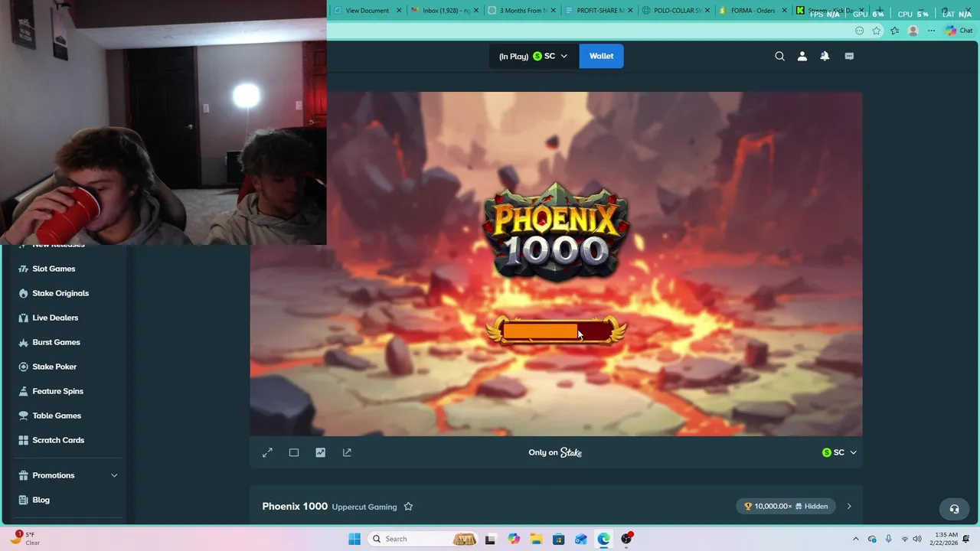
Task: Open the Blog link
Action: tap(41, 500)
